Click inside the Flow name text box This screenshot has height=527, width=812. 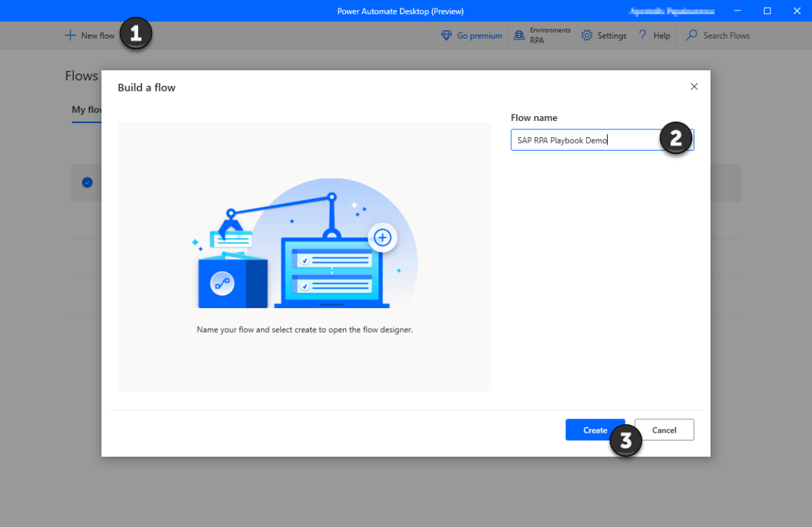point(577,140)
